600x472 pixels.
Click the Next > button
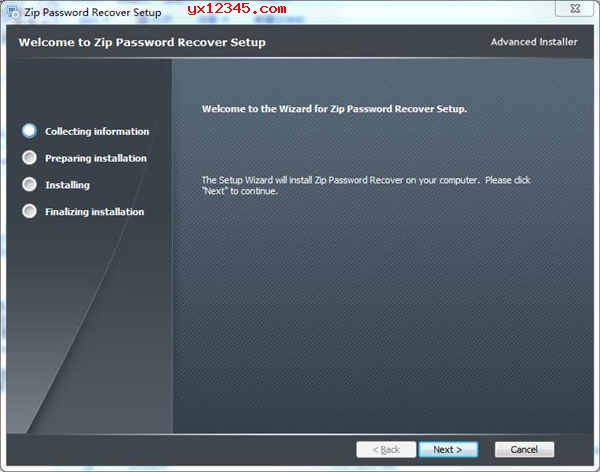(x=448, y=449)
